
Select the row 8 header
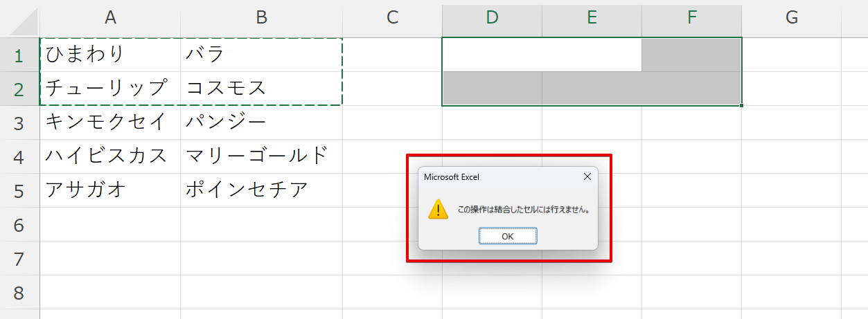tap(19, 293)
